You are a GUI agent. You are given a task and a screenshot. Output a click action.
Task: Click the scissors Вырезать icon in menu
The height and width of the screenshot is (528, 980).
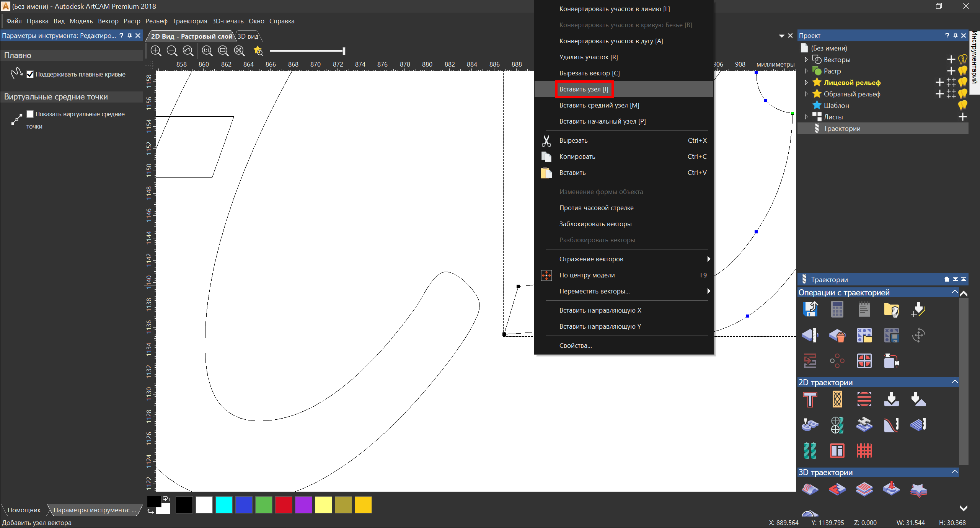pyautogui.click(x=546, y=141)
